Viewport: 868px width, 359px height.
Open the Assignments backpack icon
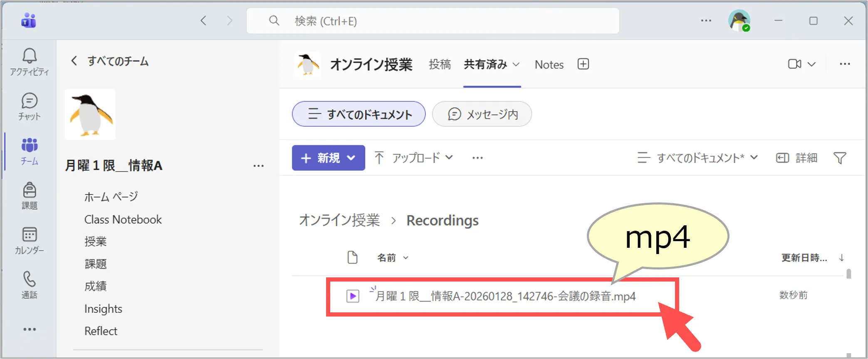click(29, 195)
